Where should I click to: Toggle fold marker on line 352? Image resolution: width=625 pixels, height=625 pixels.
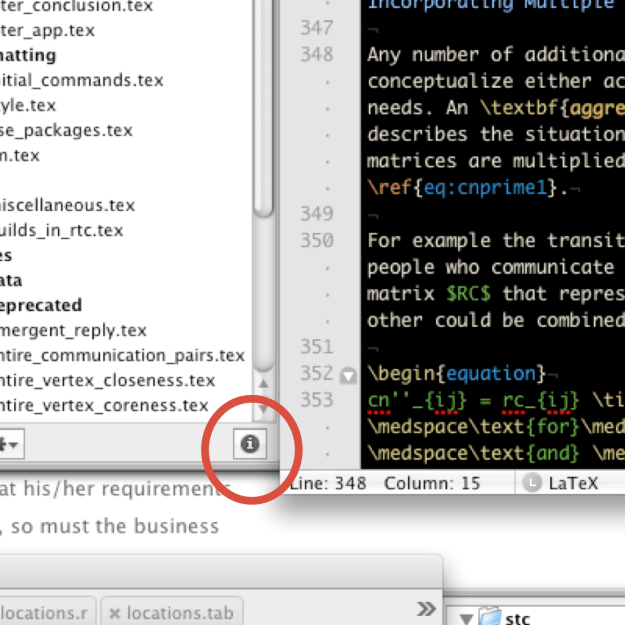(348, 375)
